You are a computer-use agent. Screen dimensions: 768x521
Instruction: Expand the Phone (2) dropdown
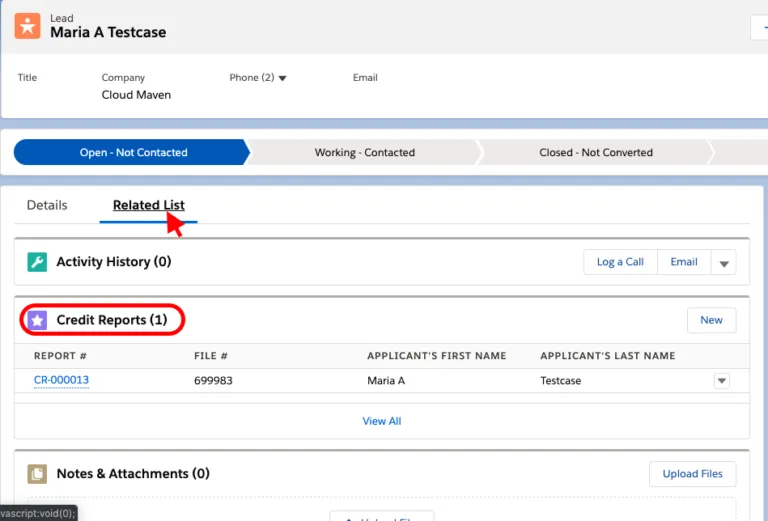point(282,78)
